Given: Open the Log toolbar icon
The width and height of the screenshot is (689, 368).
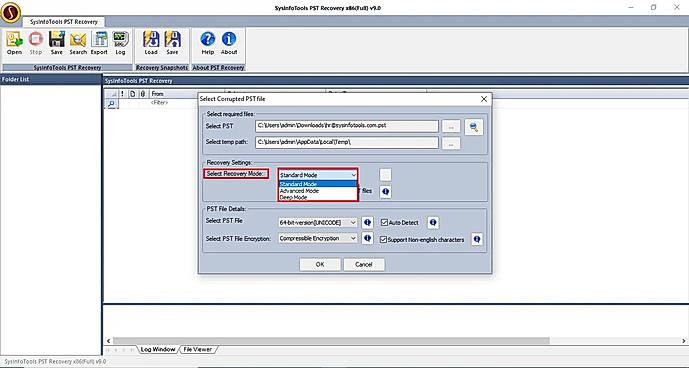Looking at the screenshot, I should 120,43.
